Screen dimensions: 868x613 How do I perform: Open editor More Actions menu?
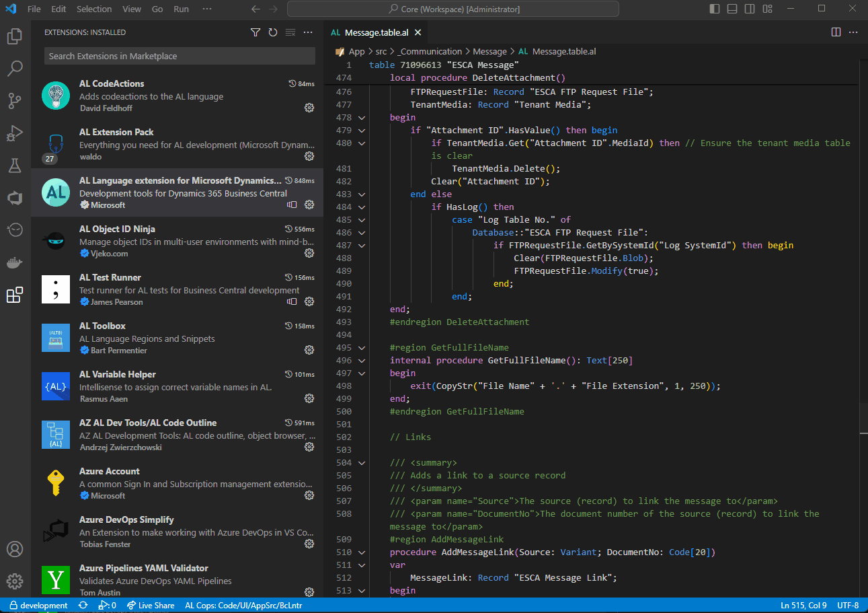(x=853, y=32)
